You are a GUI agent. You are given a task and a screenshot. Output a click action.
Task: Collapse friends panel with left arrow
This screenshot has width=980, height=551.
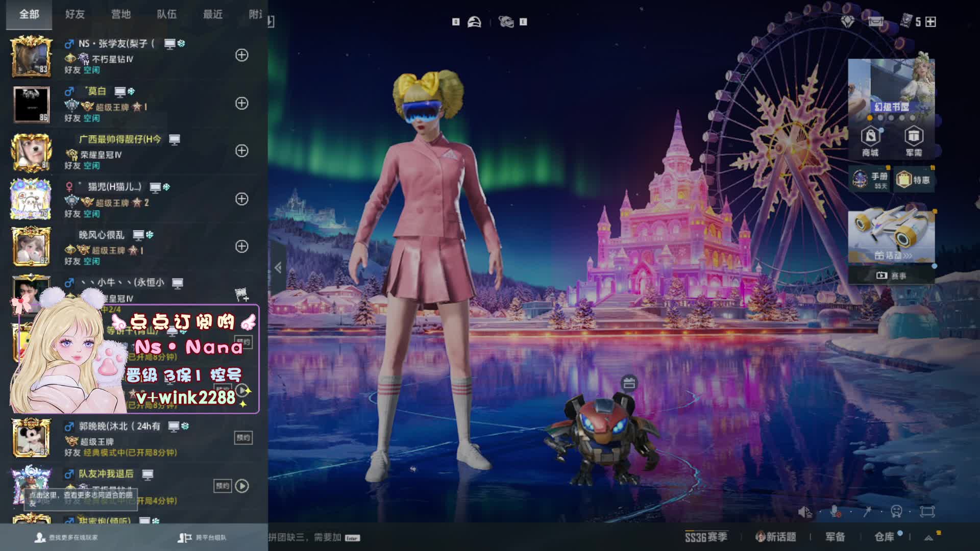[x=278, y=267]
